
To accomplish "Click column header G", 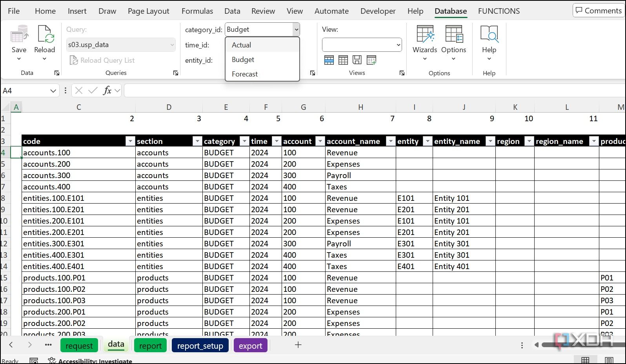I will [303, 107].
